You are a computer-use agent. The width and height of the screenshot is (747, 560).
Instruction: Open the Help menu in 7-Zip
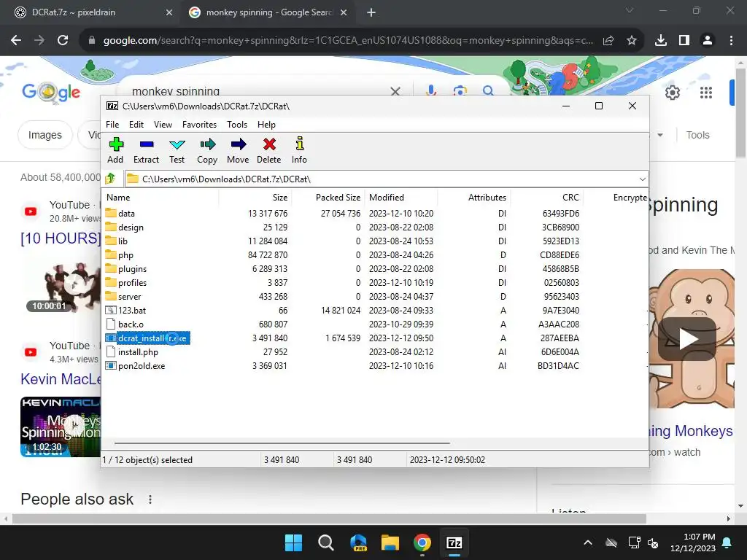point(267,124)
